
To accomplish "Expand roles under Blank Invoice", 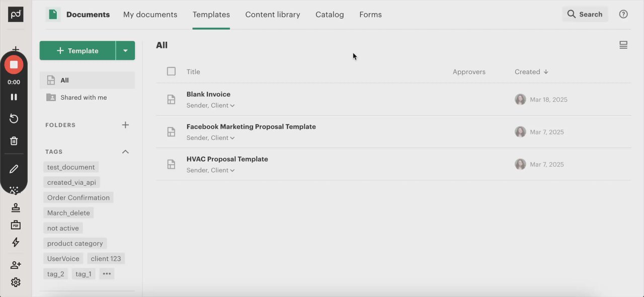I will (x=232, y=106).
